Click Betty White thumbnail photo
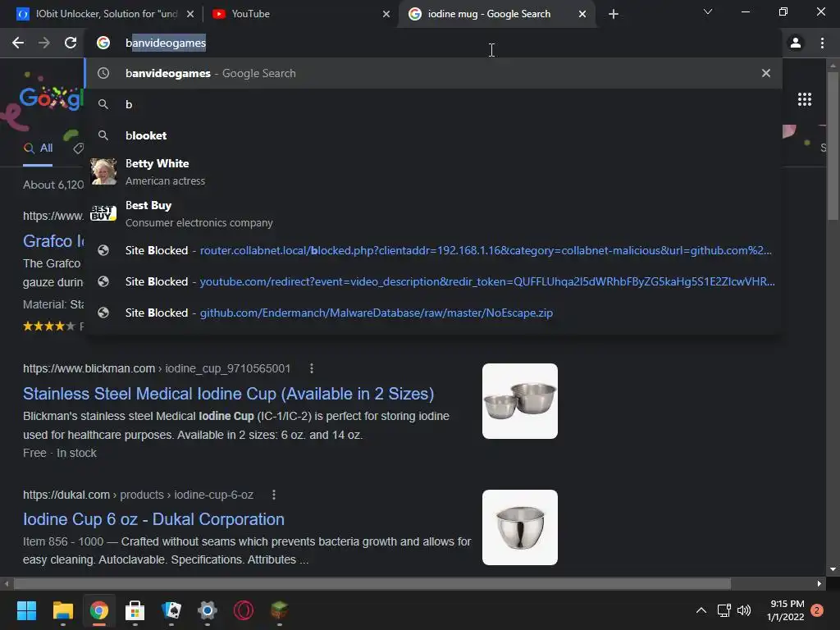 [103, 171]
